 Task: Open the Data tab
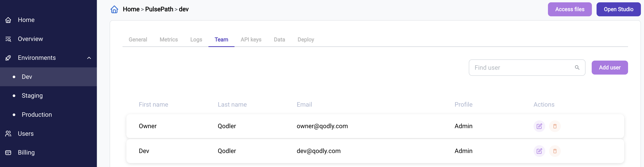point(279,39)
